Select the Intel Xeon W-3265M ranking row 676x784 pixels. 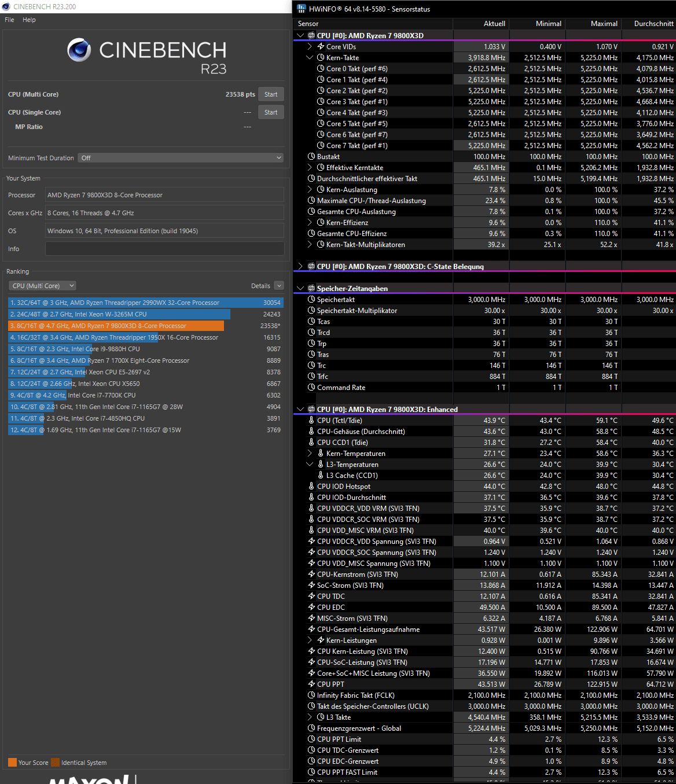pos(145,314)
